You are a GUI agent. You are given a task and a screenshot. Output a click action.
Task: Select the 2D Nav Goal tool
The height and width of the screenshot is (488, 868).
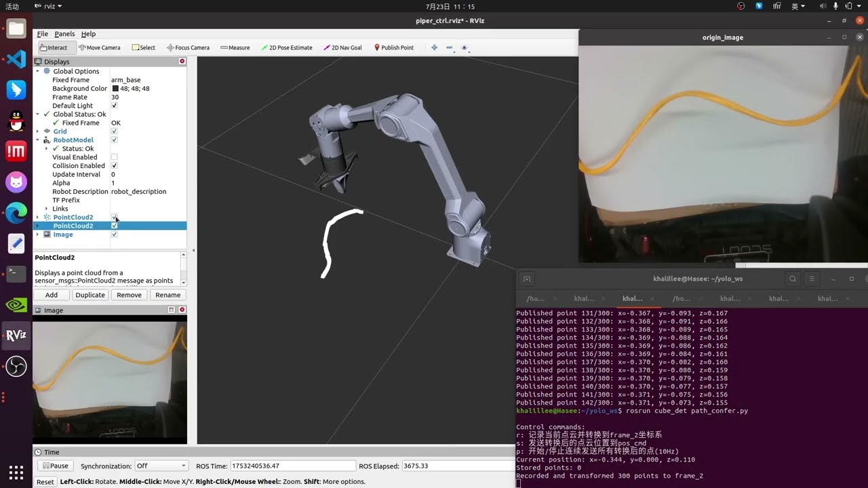point(342,47)
